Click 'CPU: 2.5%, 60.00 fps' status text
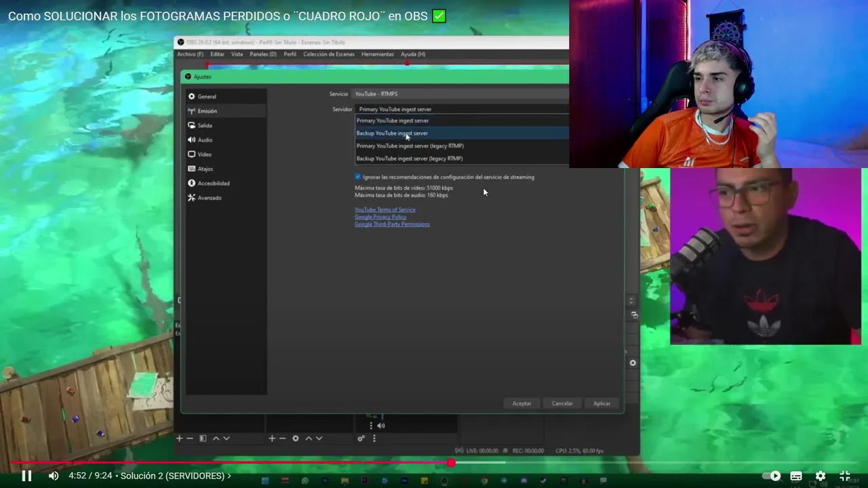Image resolution: width=868 pixels, height=488 pixels. pyautogui.click(x=580, y=451)
